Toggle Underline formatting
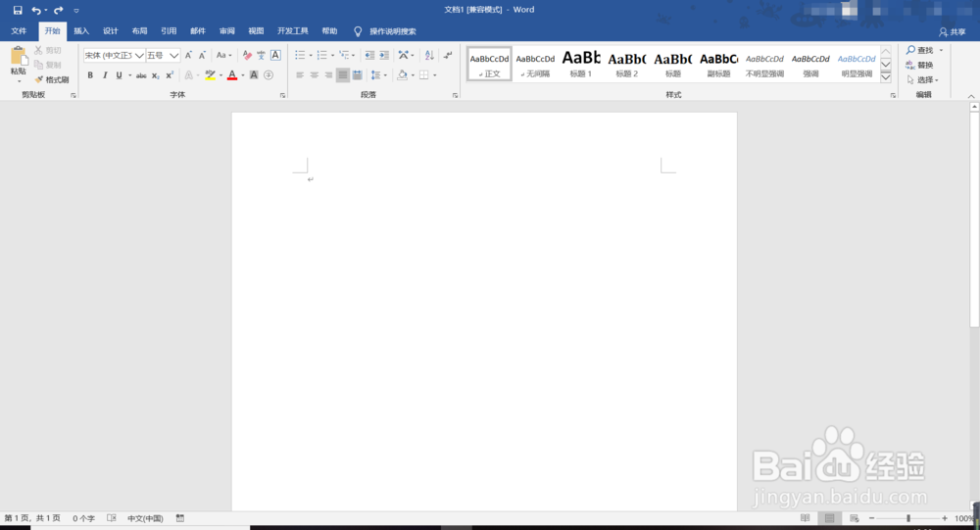Image resolution: width=980 pixels, height=530 pixels. click(x=119, y=75)
